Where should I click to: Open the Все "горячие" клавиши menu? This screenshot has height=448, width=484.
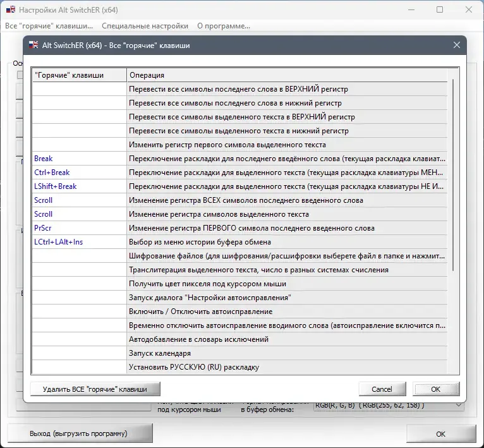point(49,26)
